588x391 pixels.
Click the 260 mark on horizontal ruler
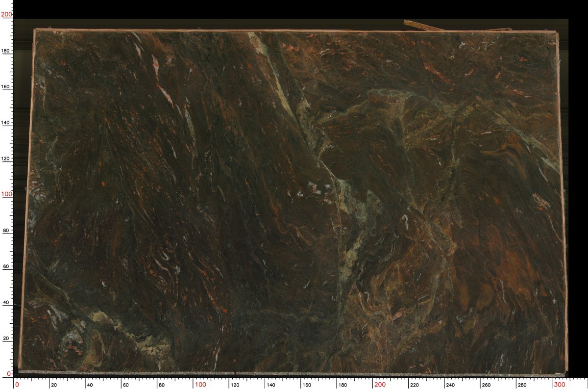tap(486, 385)
